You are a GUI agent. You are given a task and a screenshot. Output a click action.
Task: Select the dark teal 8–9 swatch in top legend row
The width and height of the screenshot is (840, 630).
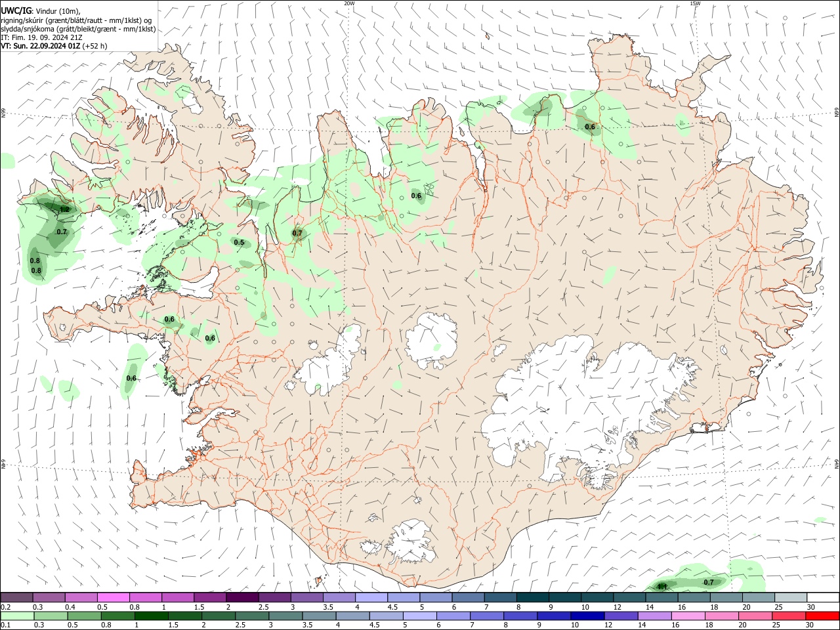532,597
